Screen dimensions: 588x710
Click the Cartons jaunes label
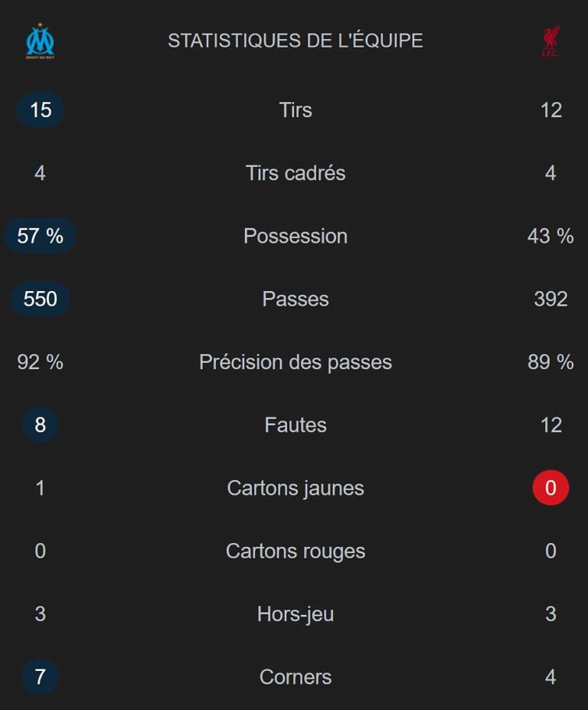coord(296,488)
